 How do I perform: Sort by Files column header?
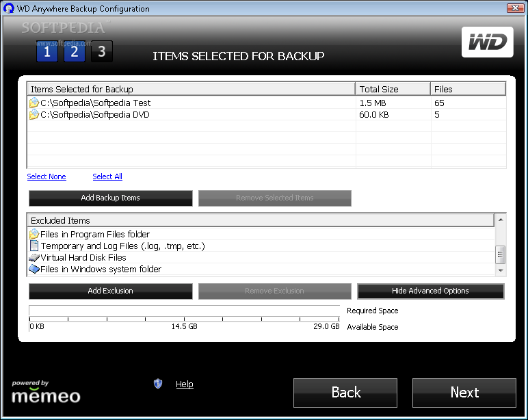(468, 89)
